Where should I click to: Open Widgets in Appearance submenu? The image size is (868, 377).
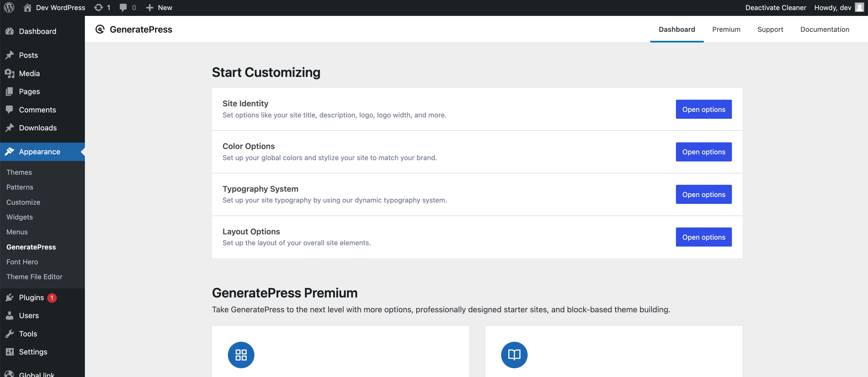pos(20,217)
